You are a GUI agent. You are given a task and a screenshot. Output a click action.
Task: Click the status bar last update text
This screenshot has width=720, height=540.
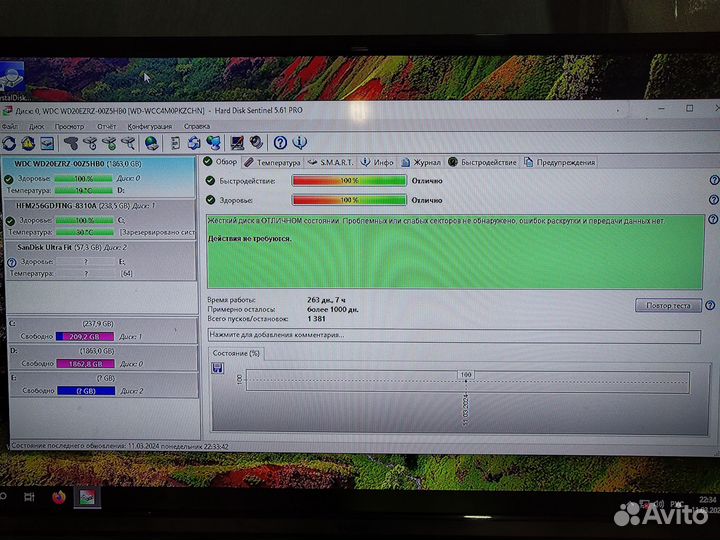click(119, 446)
